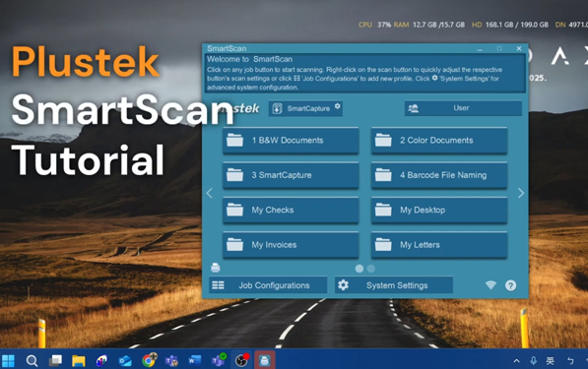The height and width of the screenshot is (369, 588).
Task: Open Google Chrome from taskbar
Action: point(149,361)
